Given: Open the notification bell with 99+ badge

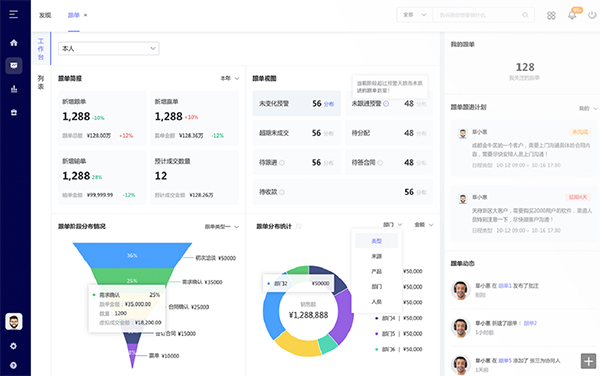Looking at the screenshot, I should pyautogui.click(x=572, y=15).
